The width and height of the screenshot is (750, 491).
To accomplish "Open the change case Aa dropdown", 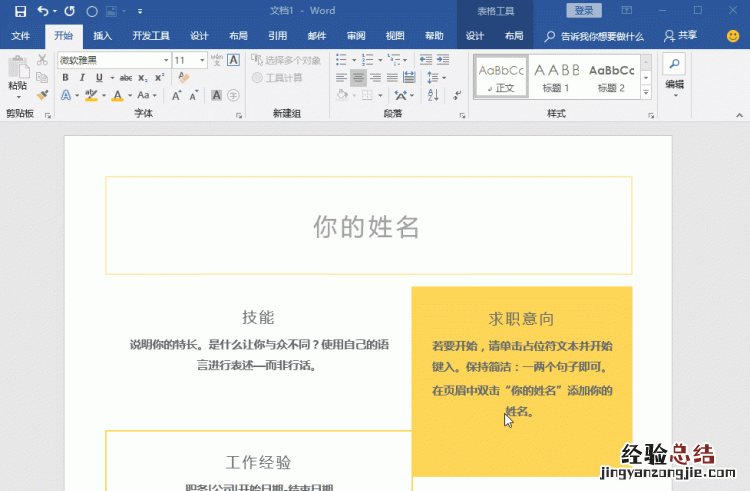I will tap(147, 95).
